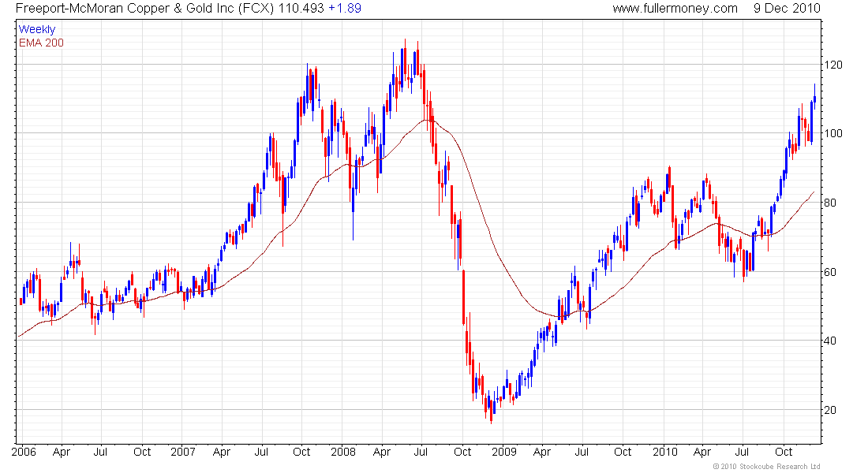
Task: Click the Jul label following 2009
Action: 582,452
